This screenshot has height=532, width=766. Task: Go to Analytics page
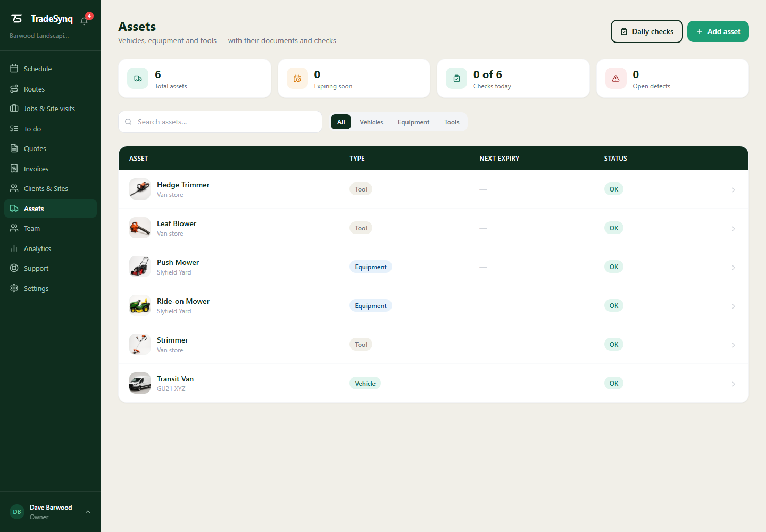tap(51, 248)
